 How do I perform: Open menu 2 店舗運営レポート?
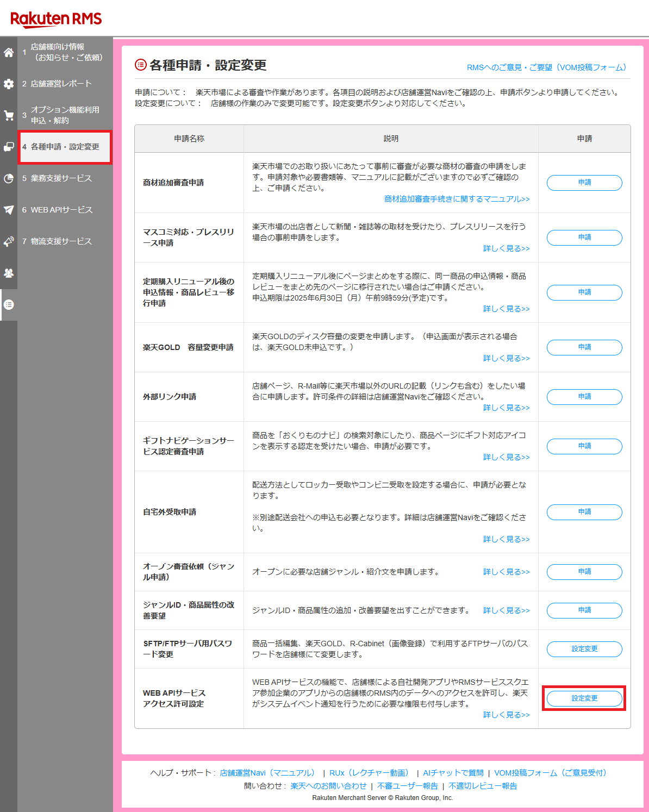[x=65, y=84]
